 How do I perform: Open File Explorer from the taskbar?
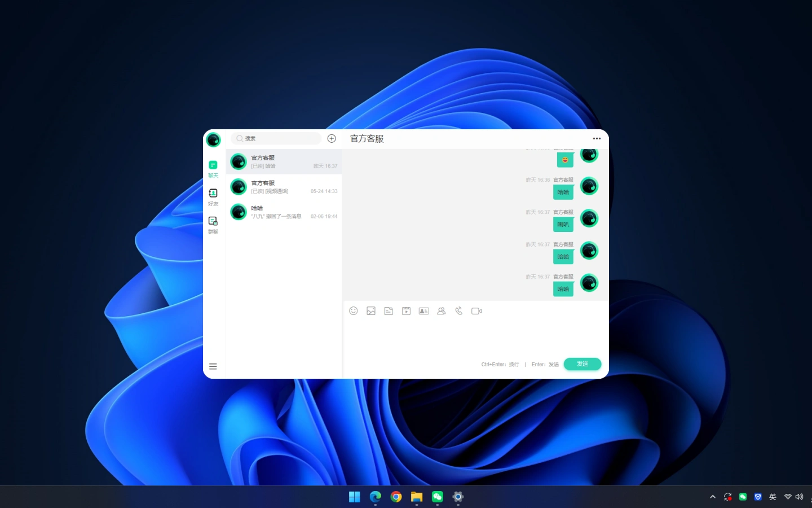(417, 497)
